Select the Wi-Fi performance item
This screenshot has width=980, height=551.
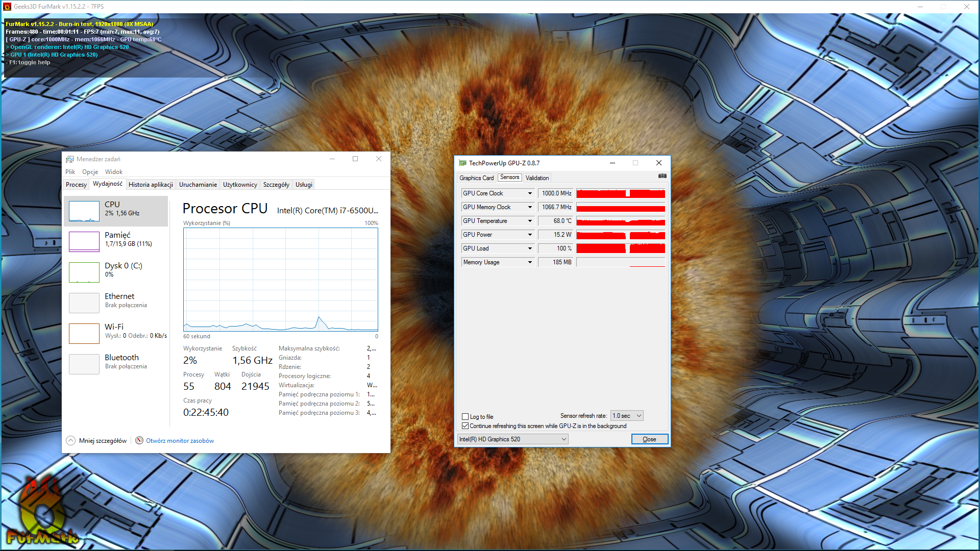(116, 334)
